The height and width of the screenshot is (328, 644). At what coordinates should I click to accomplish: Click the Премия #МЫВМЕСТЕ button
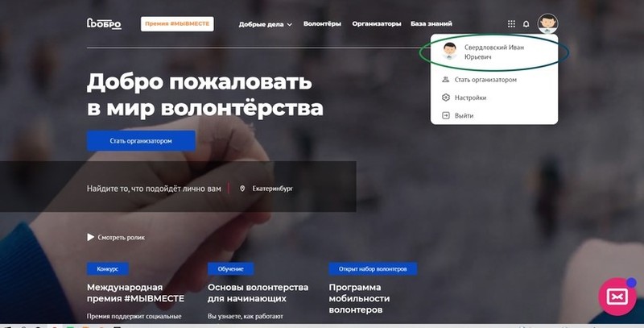pos(177,24)
